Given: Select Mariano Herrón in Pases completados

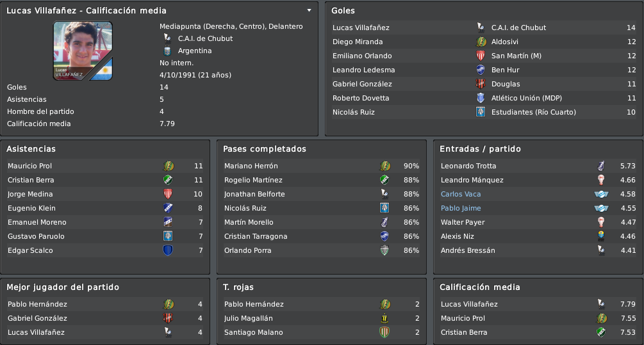Looking at the screenshot, I should (x=322, y=166).
